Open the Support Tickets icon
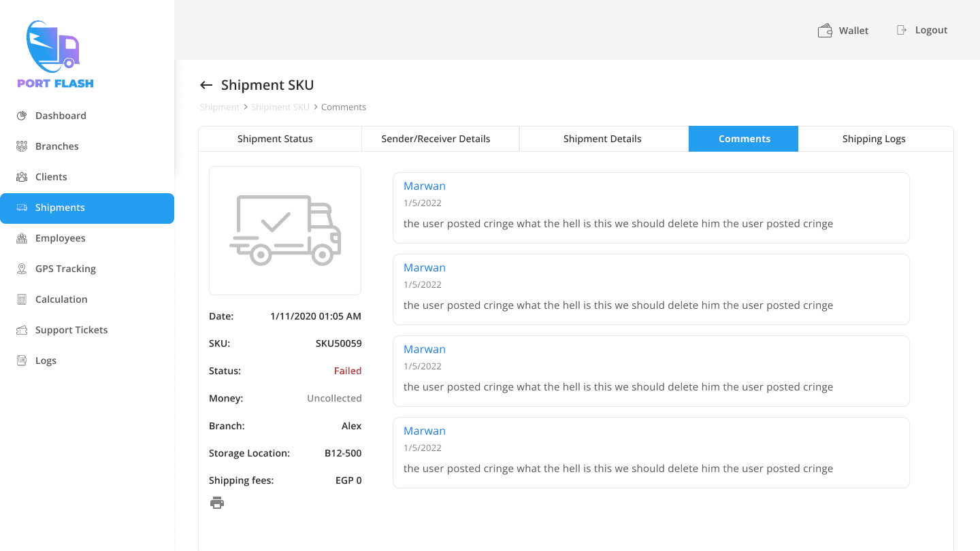The height and width of the screenshot is (551, 980). click(22, 330)
